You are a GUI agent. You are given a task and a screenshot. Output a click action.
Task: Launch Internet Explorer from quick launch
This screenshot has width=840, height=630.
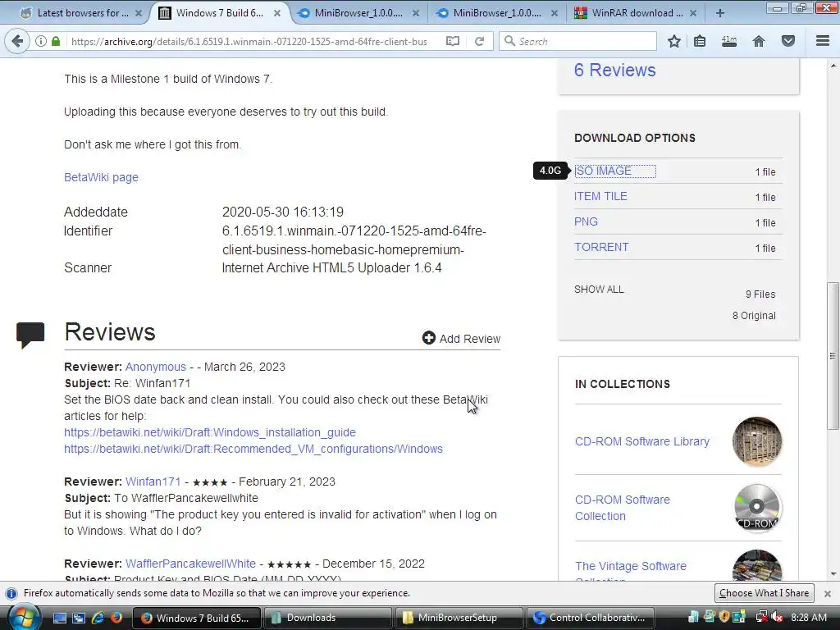(x=98, y=618)
